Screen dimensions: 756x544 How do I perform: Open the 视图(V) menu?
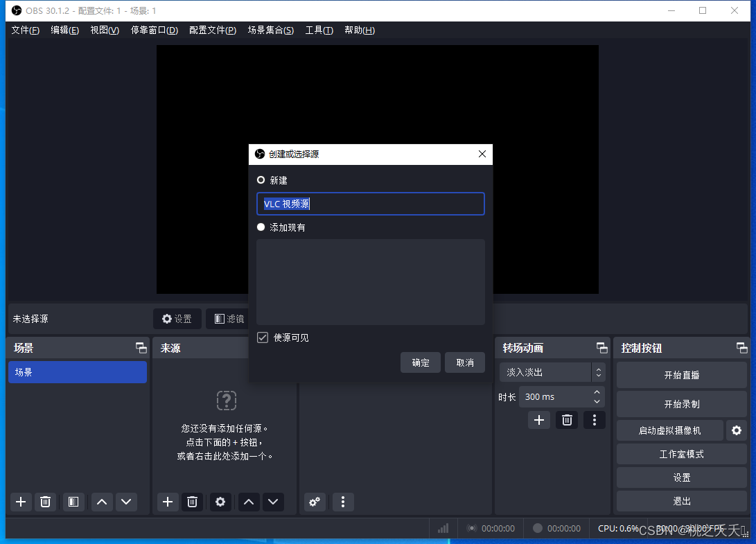105,30
